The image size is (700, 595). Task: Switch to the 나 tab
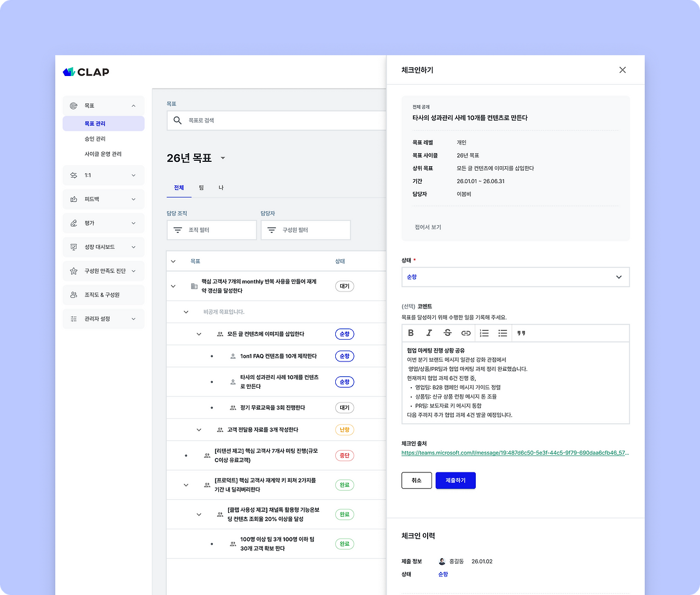tap(221, 188)
